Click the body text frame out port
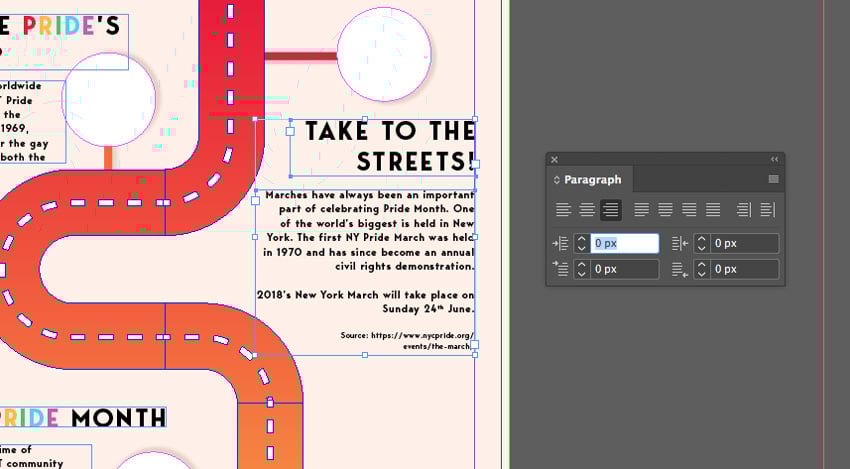The height and width of the screenshot is (469, 850). point(474,344)
